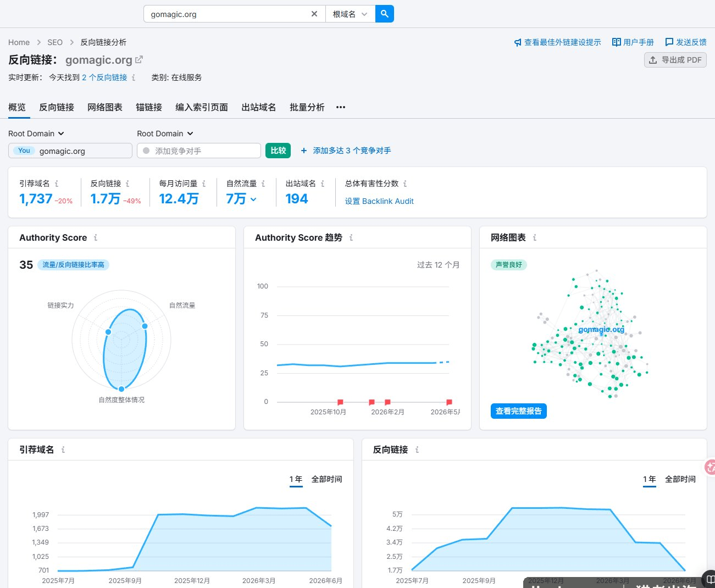Click the 声誉良好 reputation badge
The image size is (715, 588).
point(509,265)
